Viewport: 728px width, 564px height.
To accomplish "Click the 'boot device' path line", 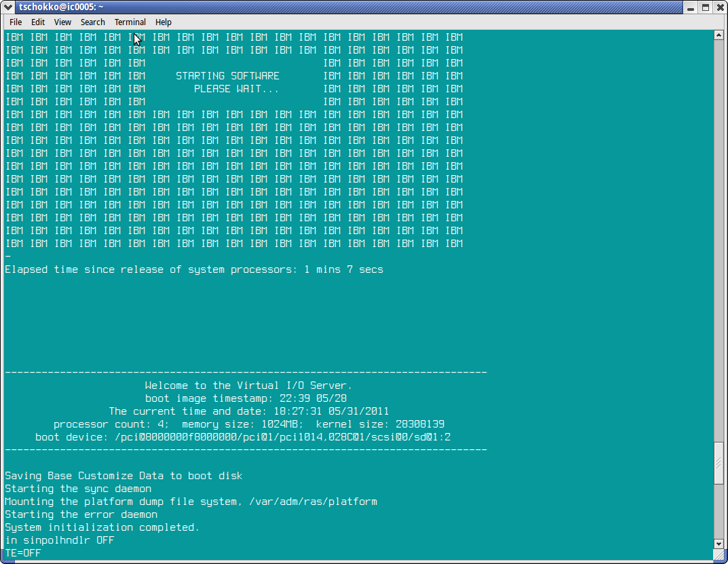I will coord(243,437).
